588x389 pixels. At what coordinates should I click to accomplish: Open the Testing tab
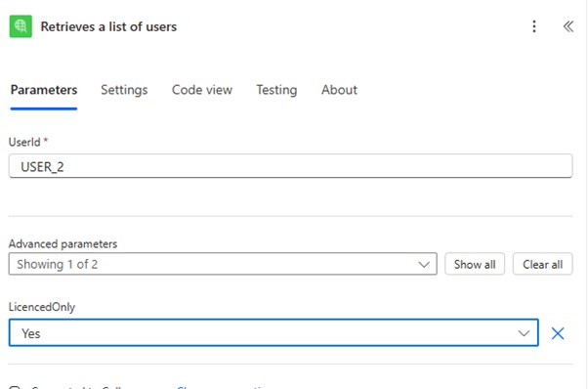276,90
